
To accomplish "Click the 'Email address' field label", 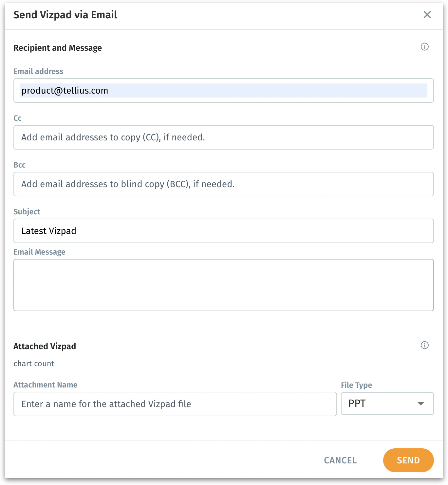I will (38, 71).
